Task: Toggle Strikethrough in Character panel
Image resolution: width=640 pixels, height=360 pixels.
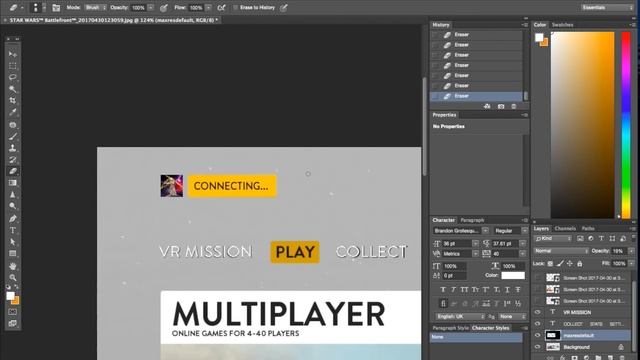Action: tap(518, 289)
